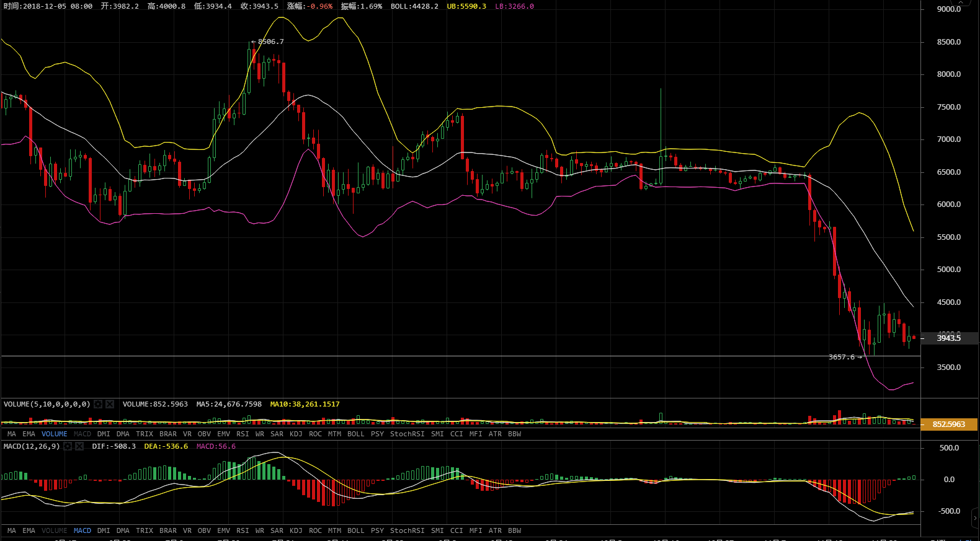
Task: Open settings gear for VOLUME(5,10,0,0,0,0) indicator
Action: point(98,404)
